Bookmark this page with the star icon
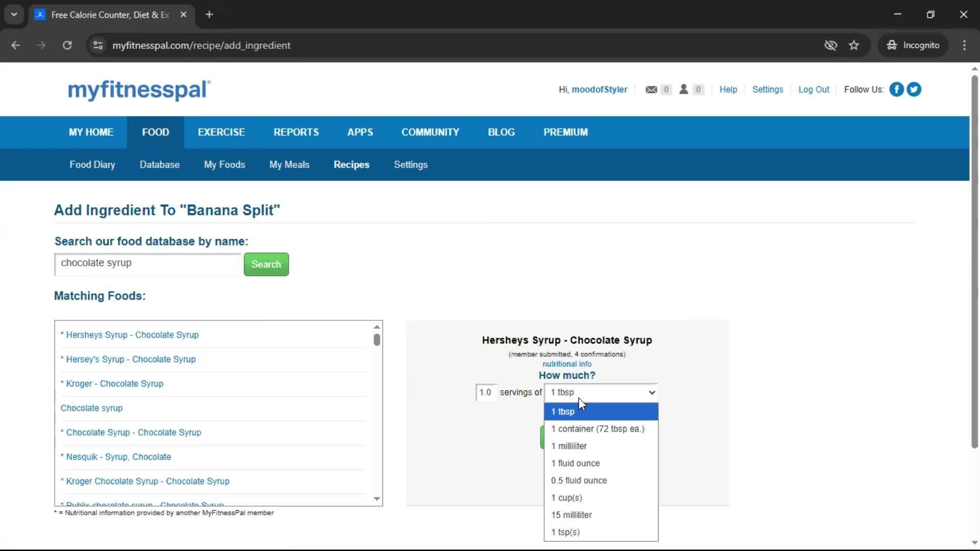This screenshot has height=551, width=980. click(x=854, y=45)
